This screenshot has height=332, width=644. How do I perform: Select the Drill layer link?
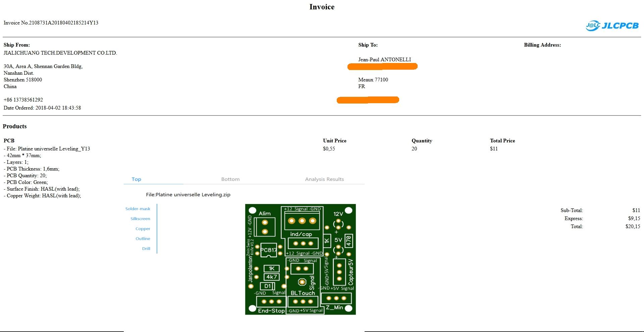(146, 249)
